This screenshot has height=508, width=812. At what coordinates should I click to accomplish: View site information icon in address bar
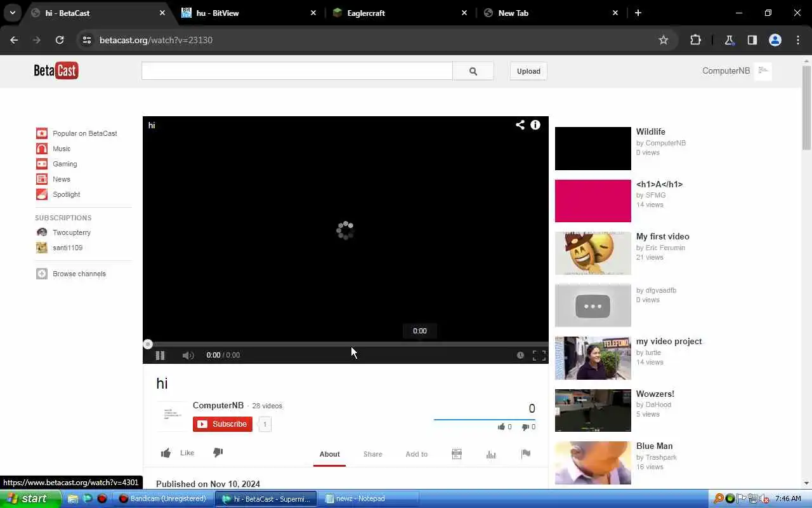click(x=87, y=40)
